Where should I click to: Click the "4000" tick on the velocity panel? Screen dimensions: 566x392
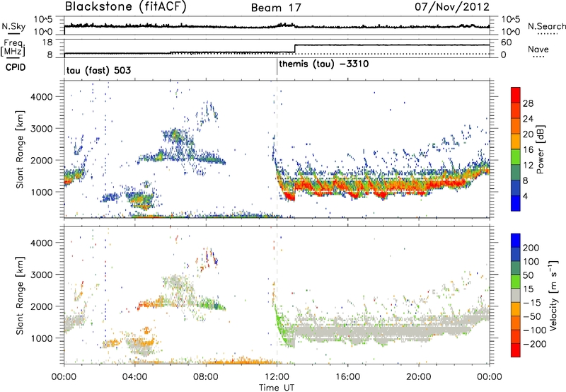(x=41, y=243)
